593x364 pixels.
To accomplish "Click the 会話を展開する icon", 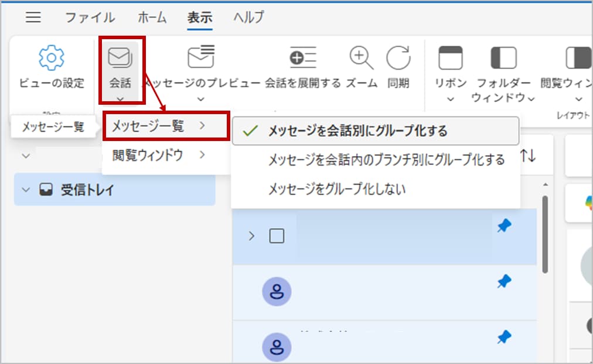I will pyautogui.click(x=303, y=57).
